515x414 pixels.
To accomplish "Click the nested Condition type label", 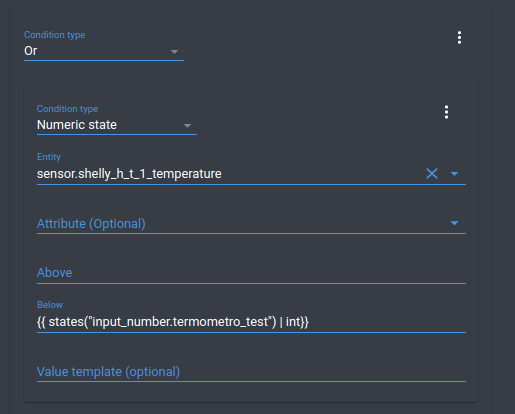I will click(67, 109).
